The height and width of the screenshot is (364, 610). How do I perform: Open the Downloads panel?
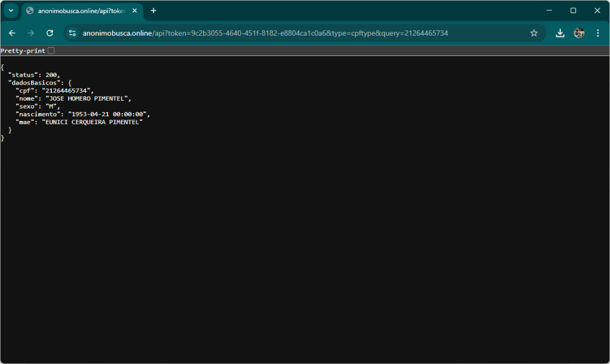pos(560,33)
